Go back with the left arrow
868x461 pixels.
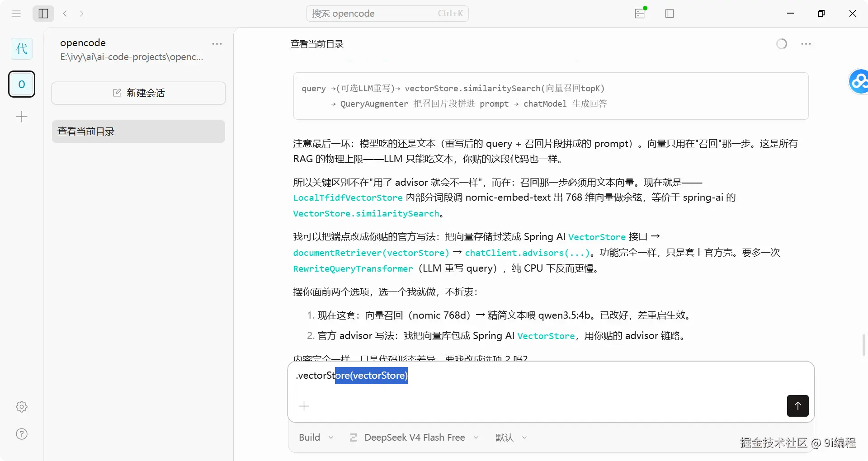[65, 14]
